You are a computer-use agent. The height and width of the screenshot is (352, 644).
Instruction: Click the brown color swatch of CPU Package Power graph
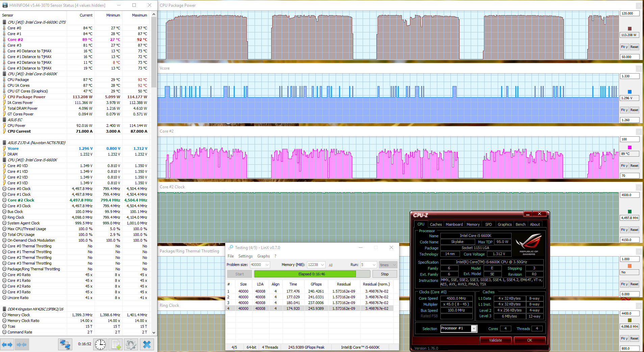click(629, 29)
